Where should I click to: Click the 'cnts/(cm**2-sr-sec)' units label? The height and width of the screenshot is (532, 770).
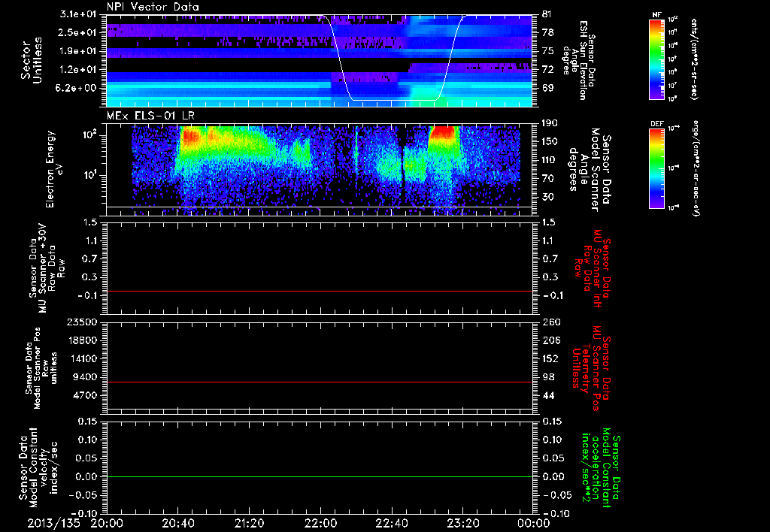(x=693, y=59)
